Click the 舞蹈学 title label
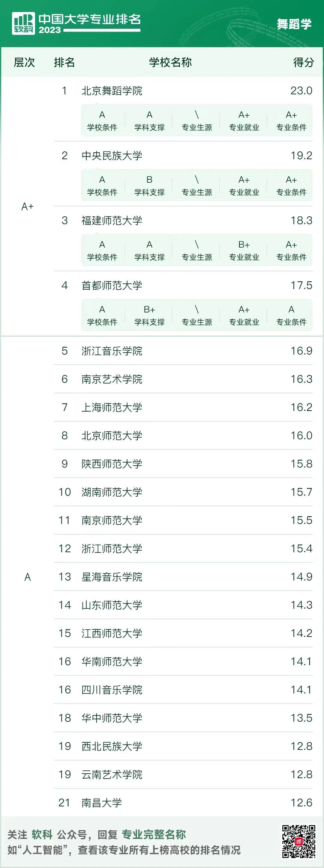This screenshot has width=324, height=868. (x=294, y=24)
